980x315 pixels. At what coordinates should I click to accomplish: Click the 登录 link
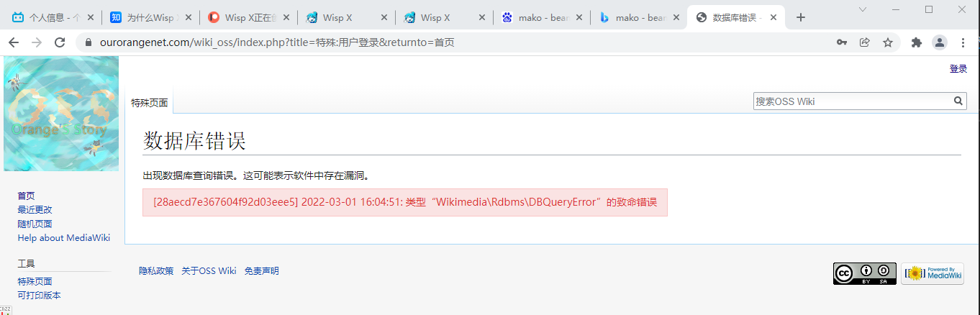click(x=958, y=69)
